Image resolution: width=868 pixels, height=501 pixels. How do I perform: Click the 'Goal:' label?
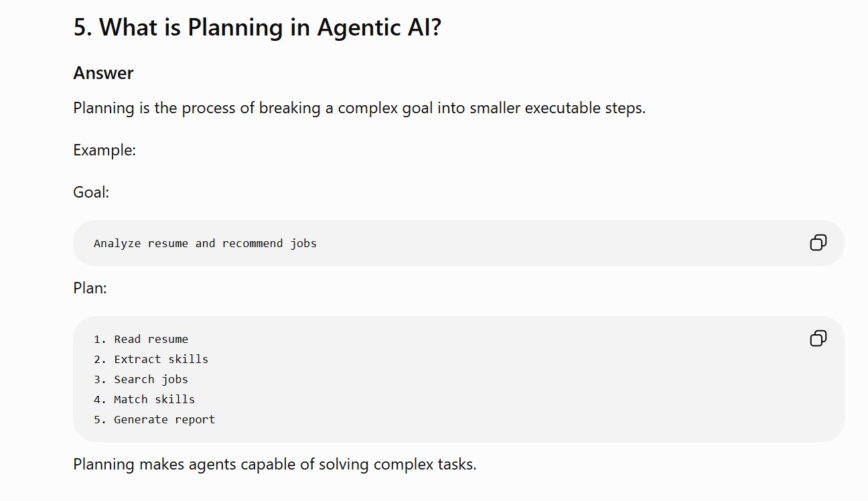pyautogui.click(x=91, y=192)
